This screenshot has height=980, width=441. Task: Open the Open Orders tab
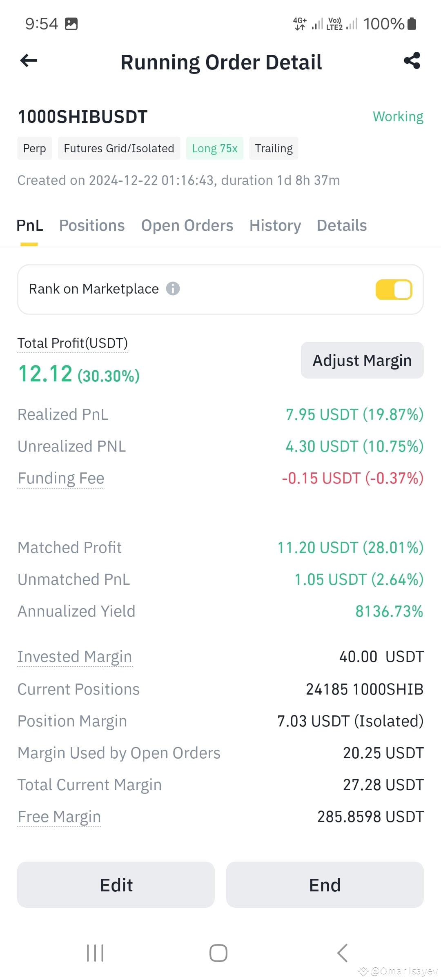pos(187,225)
